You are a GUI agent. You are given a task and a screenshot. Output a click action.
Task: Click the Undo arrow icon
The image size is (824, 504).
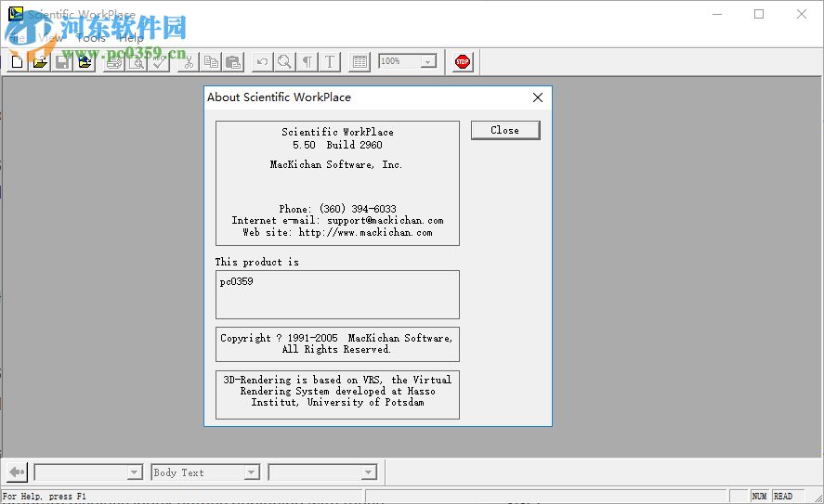(262, 62)
